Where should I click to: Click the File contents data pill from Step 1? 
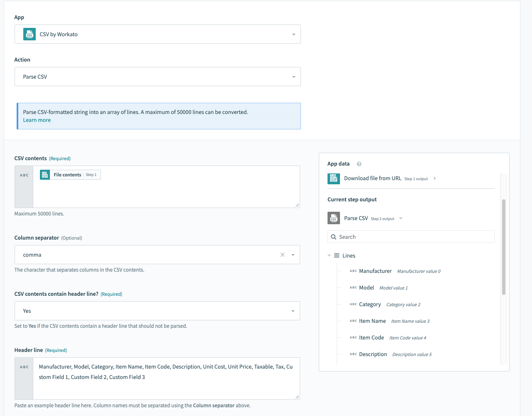coord(69,175)
